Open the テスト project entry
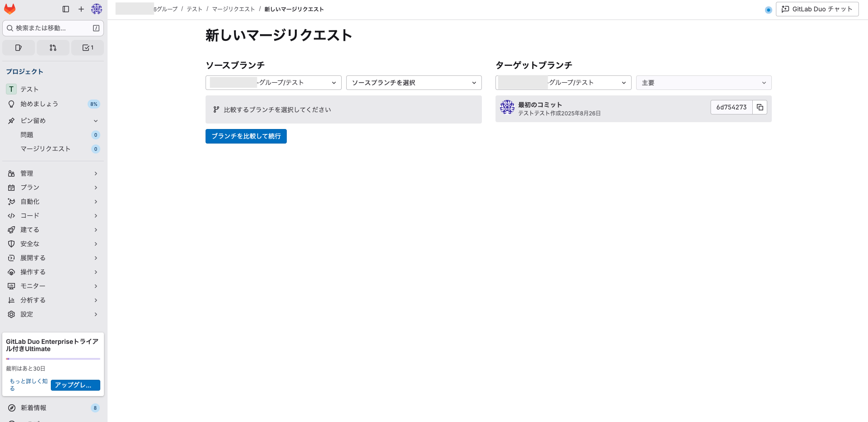868x422 pixels. coord(53,89)
